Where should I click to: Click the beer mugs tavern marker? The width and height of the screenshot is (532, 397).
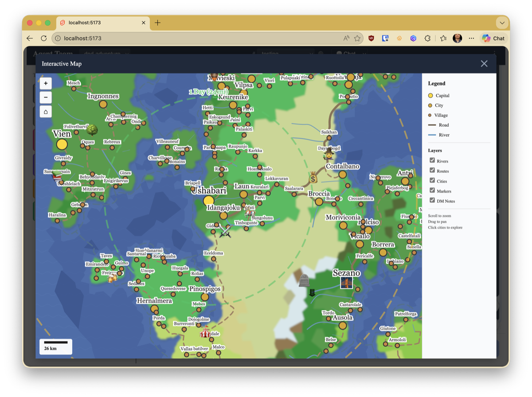coord(113,277)
